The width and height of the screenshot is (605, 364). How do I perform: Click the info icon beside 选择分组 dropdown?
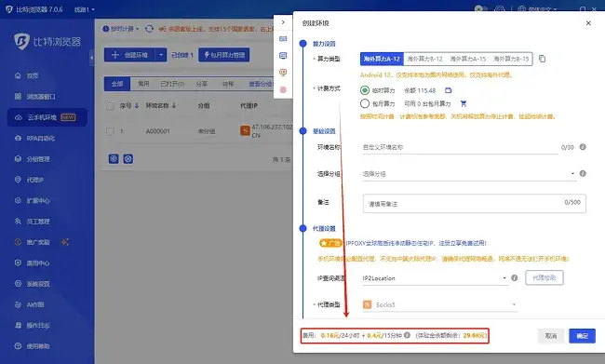pos(583,173)
